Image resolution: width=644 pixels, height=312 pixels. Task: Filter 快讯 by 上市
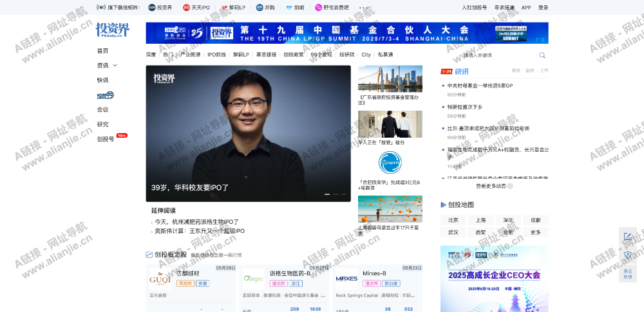544,71
